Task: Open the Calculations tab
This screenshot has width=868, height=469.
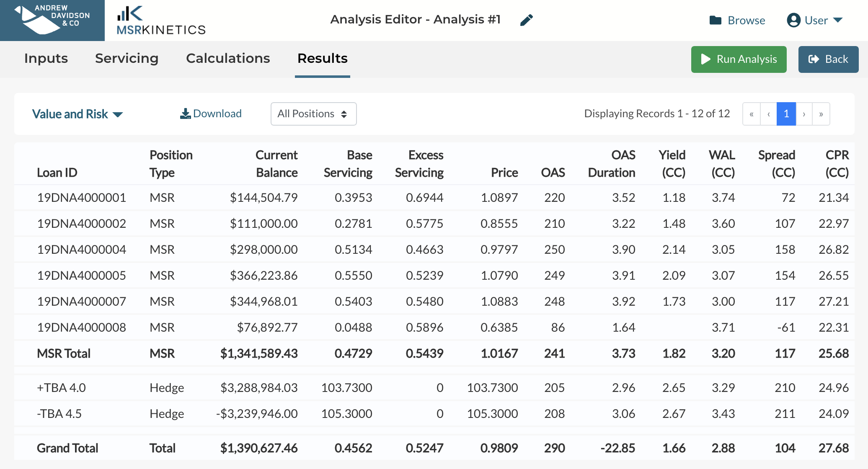Action: pos(228,58)
